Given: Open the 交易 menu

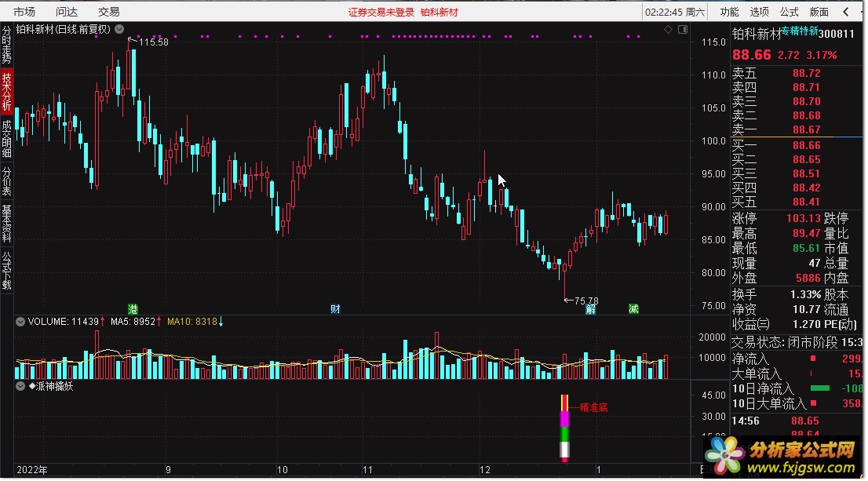Looking at the screenshot, I should [108, 12].
